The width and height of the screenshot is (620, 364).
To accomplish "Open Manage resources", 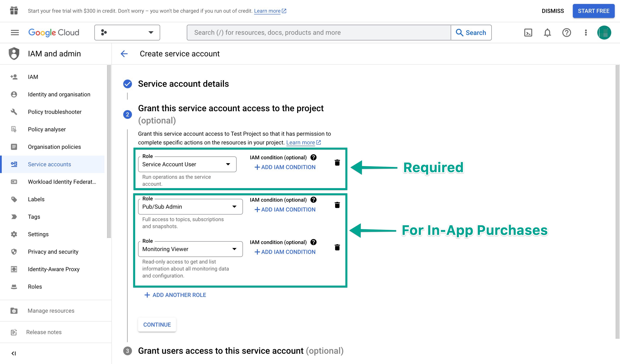I will point(56,311).
